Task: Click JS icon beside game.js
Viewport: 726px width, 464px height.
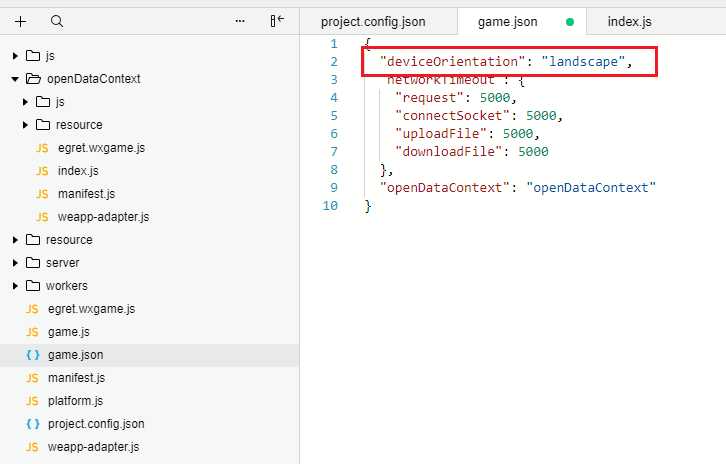Action: pos(32,332)
